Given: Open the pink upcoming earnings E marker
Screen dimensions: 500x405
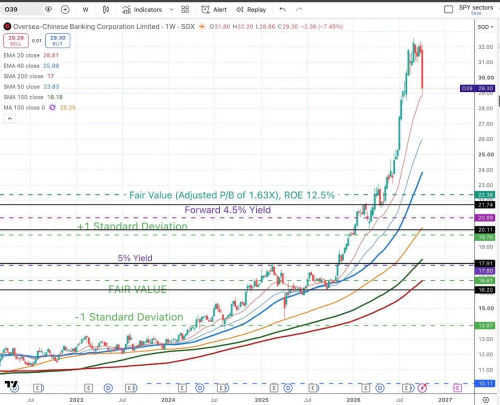Looking at the screenshot, I should (x=457, y=388).
